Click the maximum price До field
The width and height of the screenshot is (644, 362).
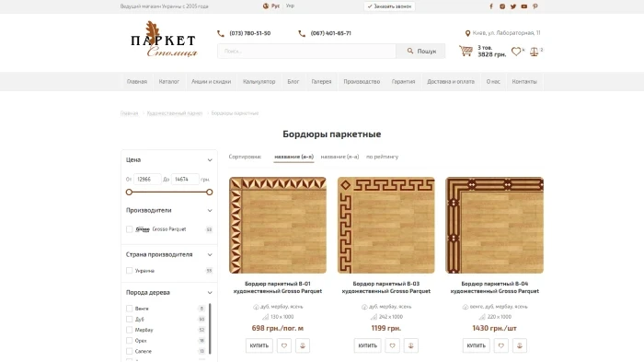185,180
